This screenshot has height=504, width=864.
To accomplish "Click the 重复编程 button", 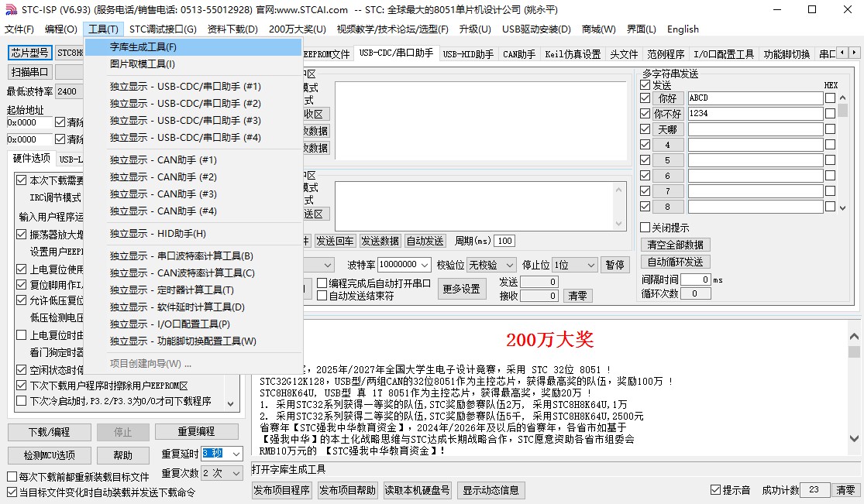I will pos(197,432).
